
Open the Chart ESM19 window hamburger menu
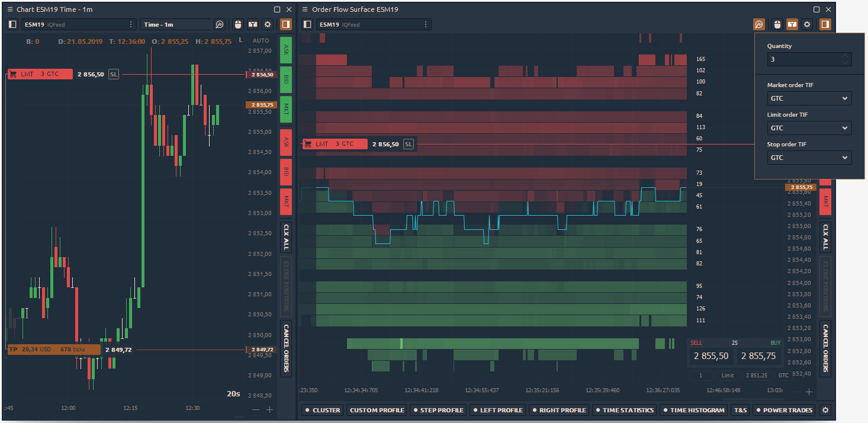click(x=9, y=9)
